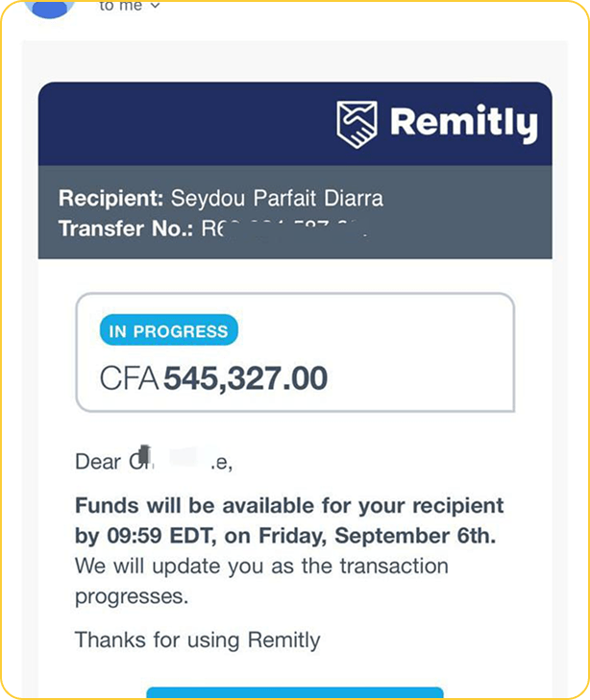Click recipient name Seydou Parfait Diarra

click(x=277, y=200)
